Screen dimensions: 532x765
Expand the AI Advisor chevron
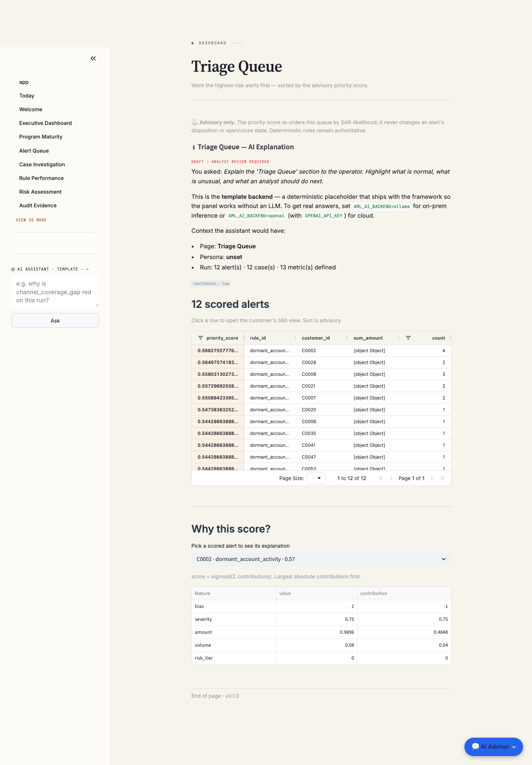tap(514, 747)
